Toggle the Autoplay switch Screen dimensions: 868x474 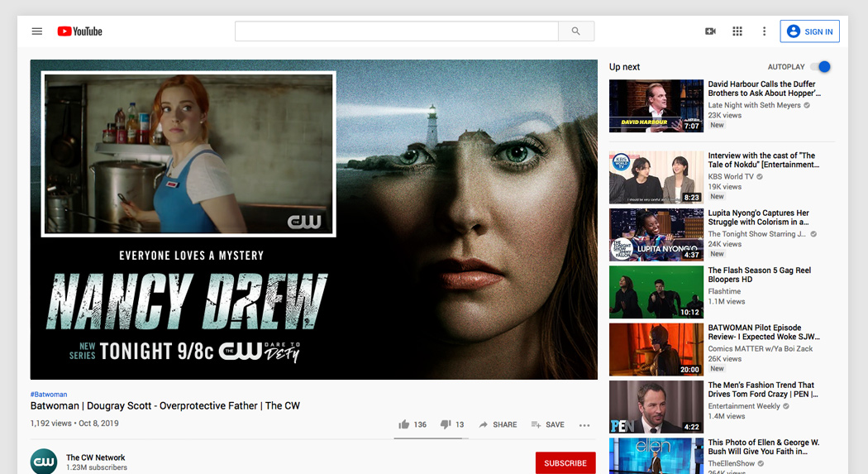(820, 66)
